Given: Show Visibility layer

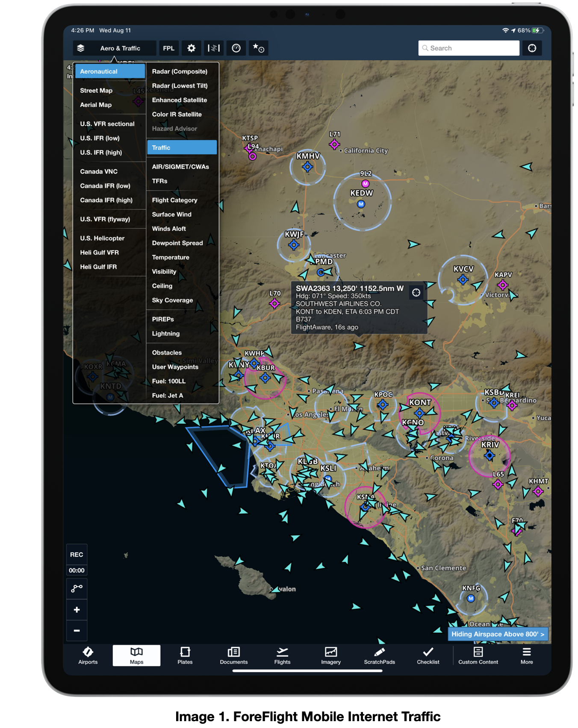Looking at the screenshot, I should coord(164,272).
